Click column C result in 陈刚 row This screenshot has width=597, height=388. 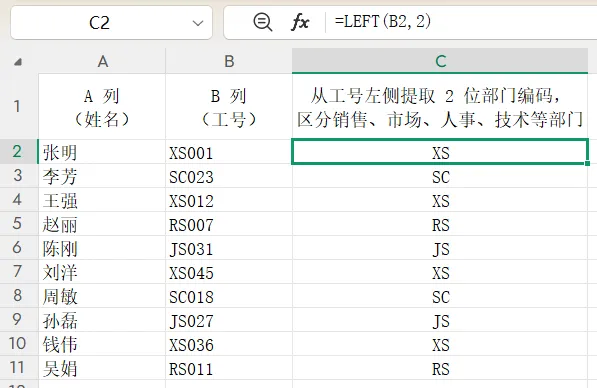[440, 248]
